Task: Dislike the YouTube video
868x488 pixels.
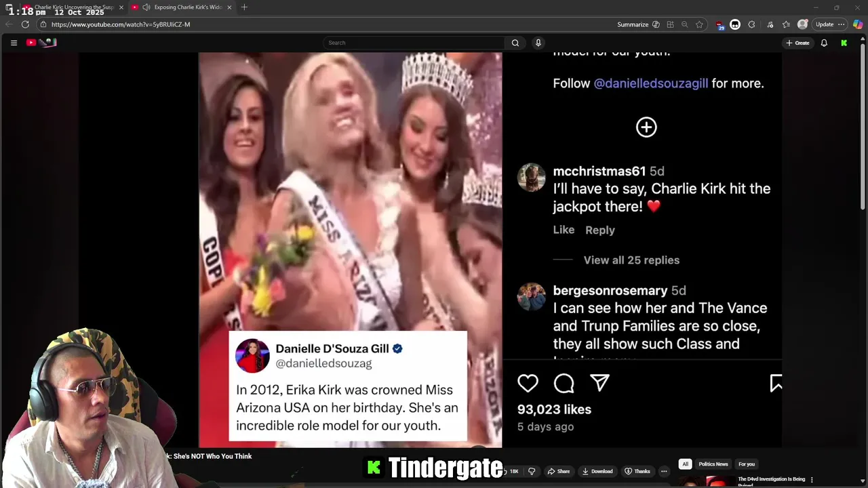Action: (532, 471)
